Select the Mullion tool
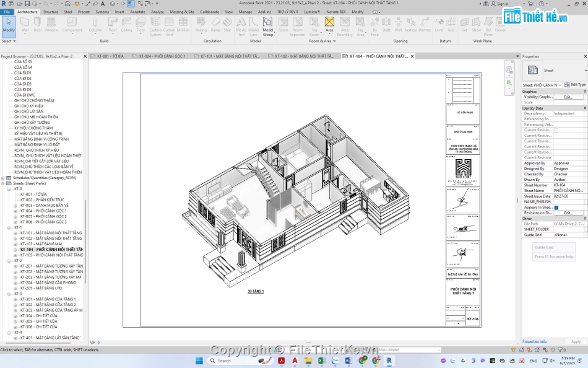Screen dimensions: 588x368 tap(183, 25)
